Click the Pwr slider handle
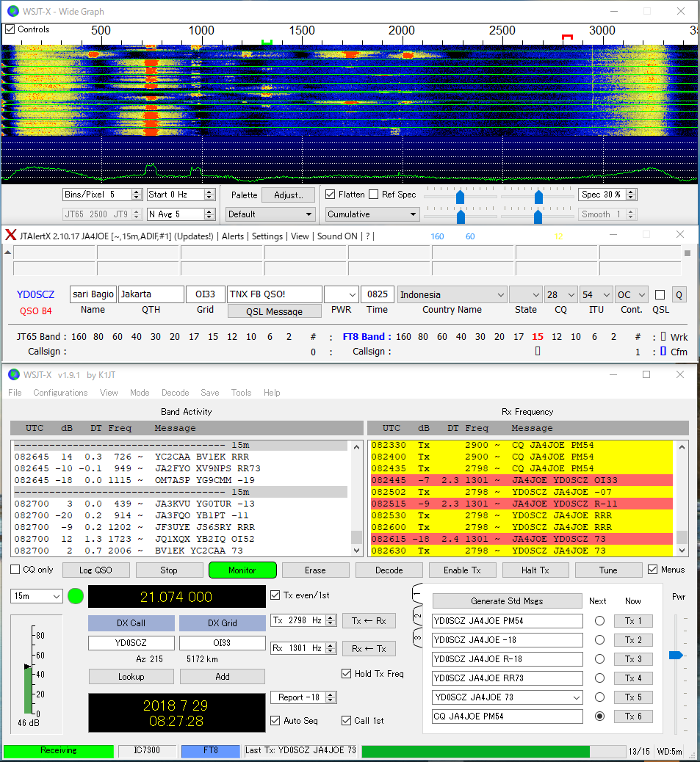The height and width of the screenshot is (762, 700). [676, 655]
